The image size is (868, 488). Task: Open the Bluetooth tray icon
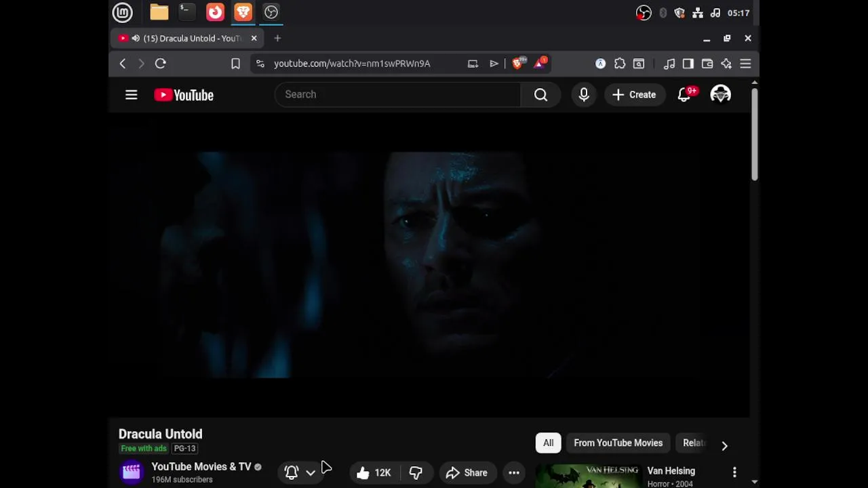coord(663,13)
